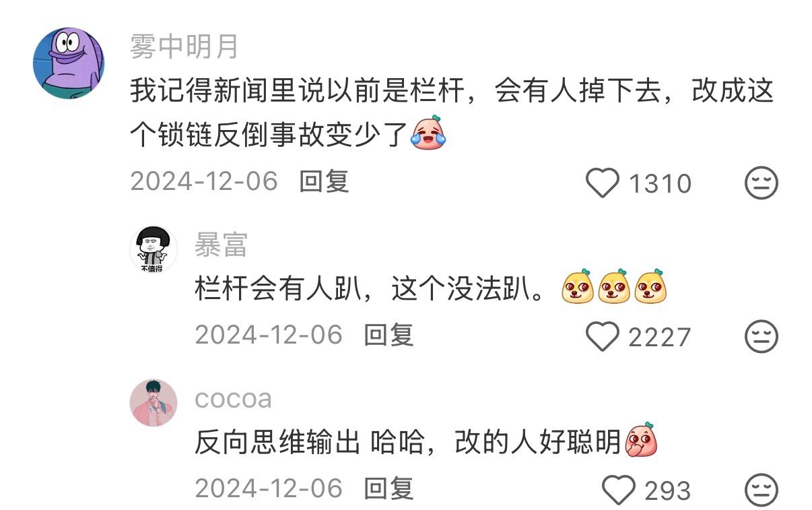Open 暴富's meme avatar
The image size is (812, 510).
pos(154,249)
